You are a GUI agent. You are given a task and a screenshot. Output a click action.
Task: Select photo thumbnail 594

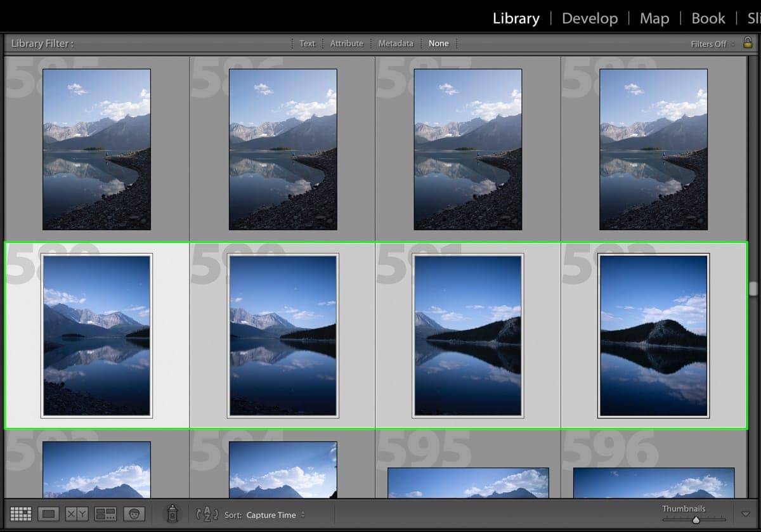283,470
